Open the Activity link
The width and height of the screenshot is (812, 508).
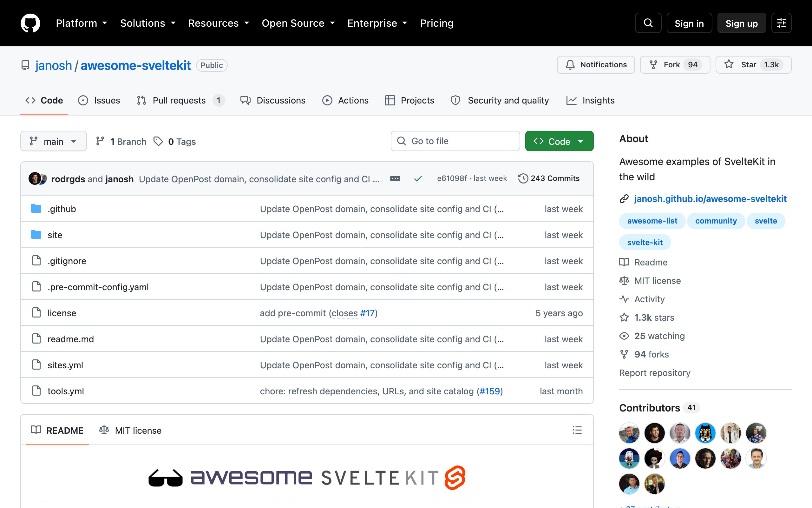click(642, 299)
